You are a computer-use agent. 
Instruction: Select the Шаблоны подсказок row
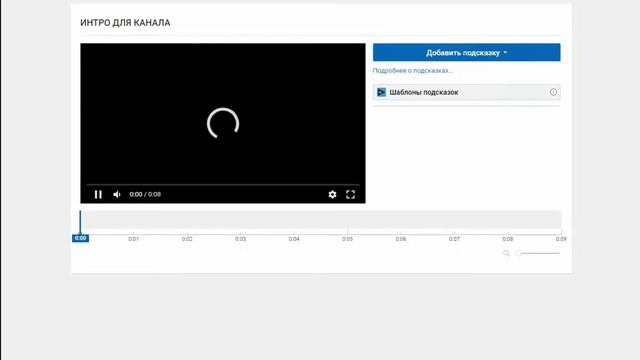pos(467,92)
